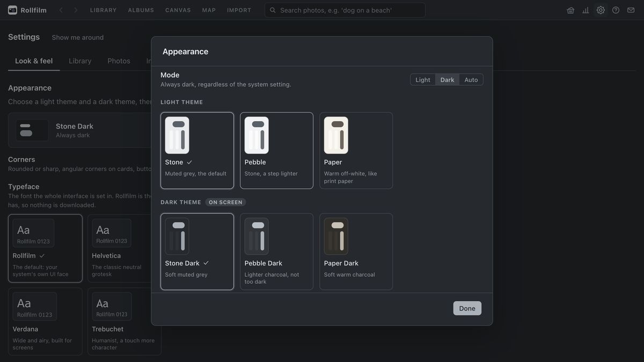Click the 'Muted grey, the default' description
The height and width of the screenshot is (362, 644).
[x=196, y=174]
